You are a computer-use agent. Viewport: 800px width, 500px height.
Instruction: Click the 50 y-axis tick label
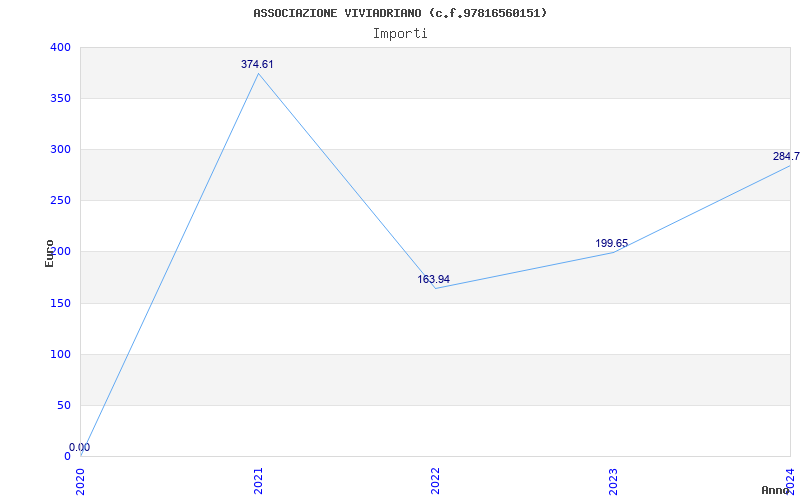pos(63,406)
